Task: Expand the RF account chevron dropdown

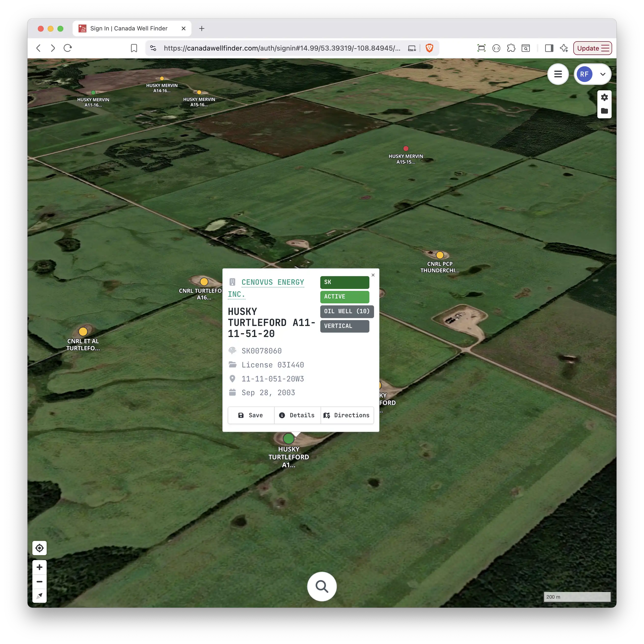Action: [603, 74]
